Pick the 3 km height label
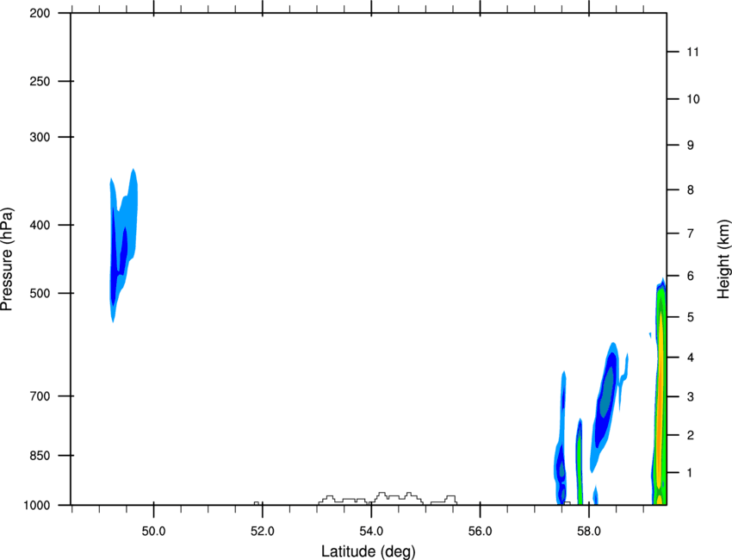Screen dimensions: 732x560 click(x=691, y=397)
